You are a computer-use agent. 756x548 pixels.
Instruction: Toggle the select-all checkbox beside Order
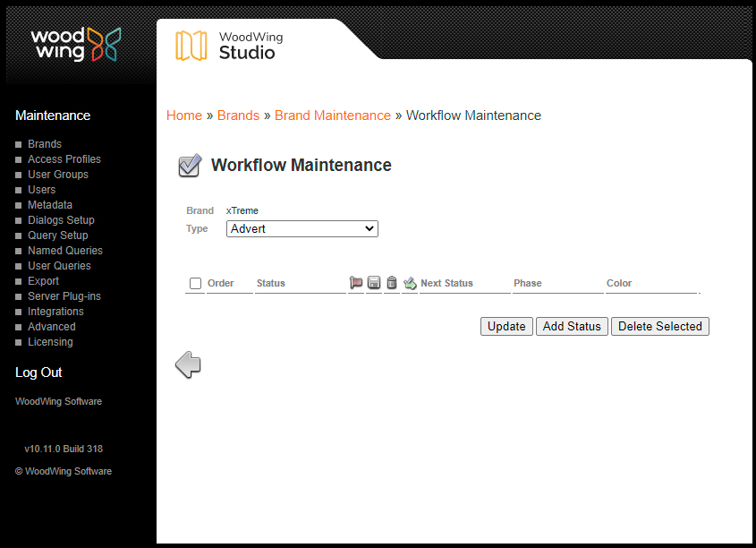pyautogui.click(x=195, y=283)
